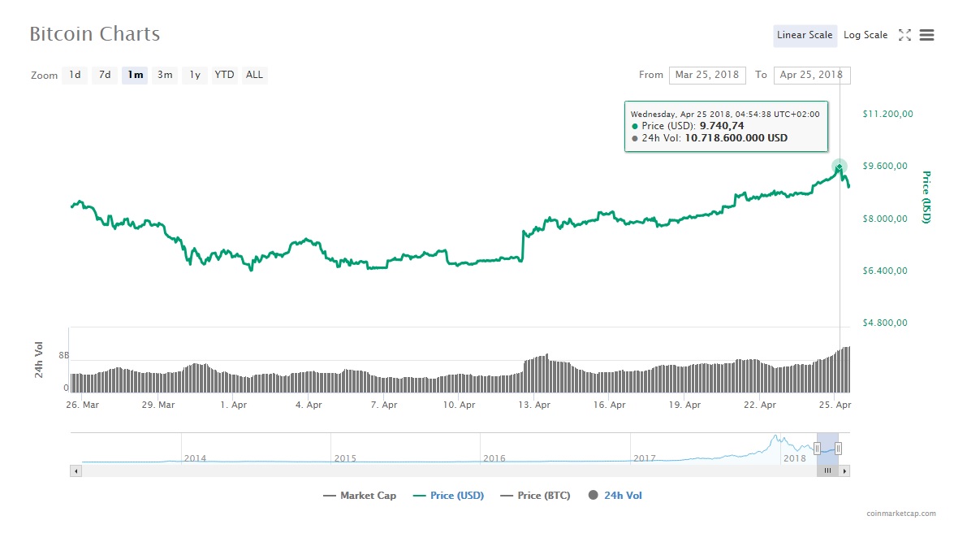Click the 8B volume axis label
Image resolution: width=980 pixels, height=555 pixels.
coord(63,356)
